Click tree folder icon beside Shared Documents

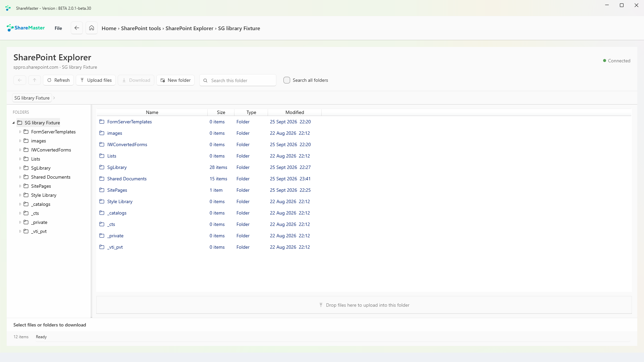click(26, 177)
